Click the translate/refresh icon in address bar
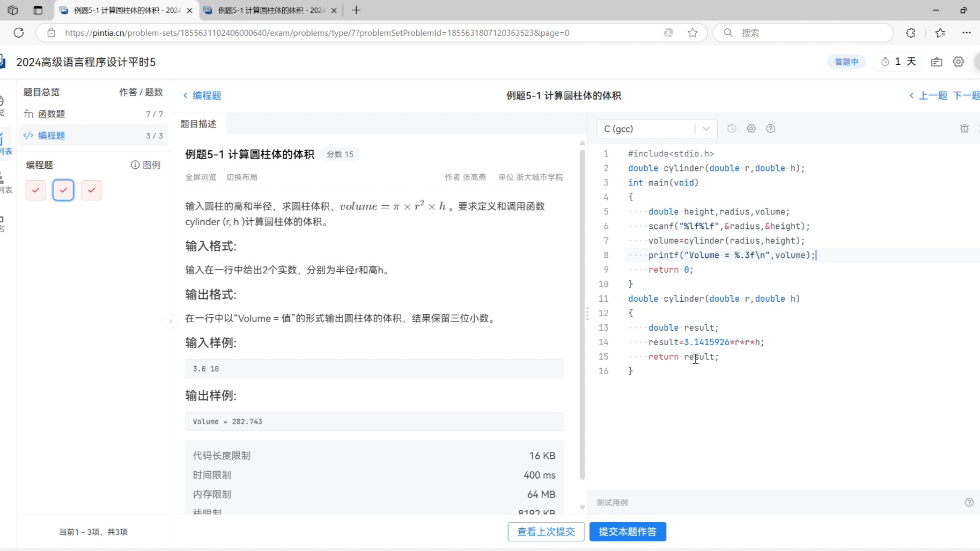980x551 pixels. pos(668,33)
